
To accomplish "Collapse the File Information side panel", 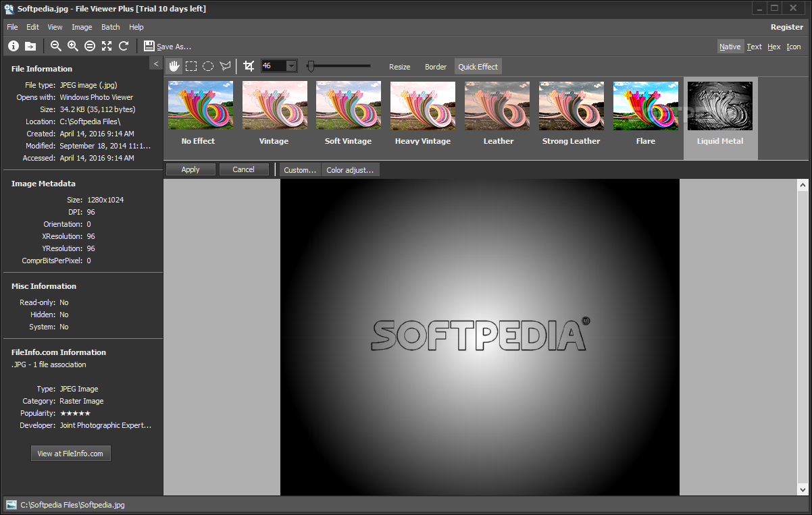I will pyautogui.click(x=156, y=63).
